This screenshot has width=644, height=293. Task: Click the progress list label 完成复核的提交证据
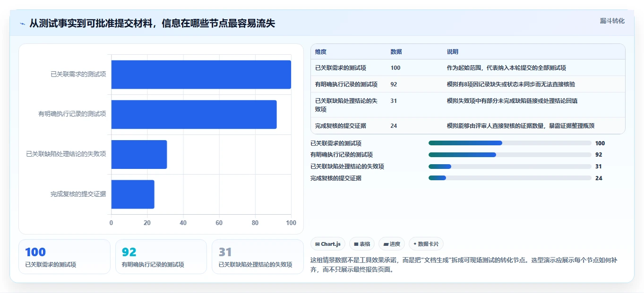click(336, 178)
